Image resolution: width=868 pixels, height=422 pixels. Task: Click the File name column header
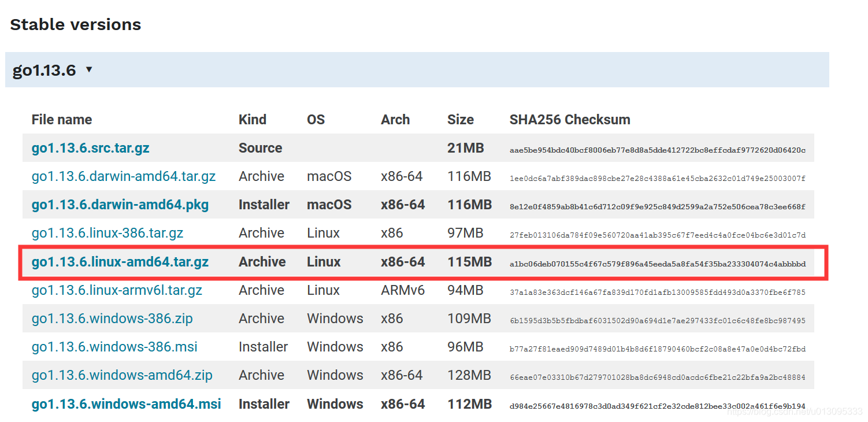coord(62,120)
